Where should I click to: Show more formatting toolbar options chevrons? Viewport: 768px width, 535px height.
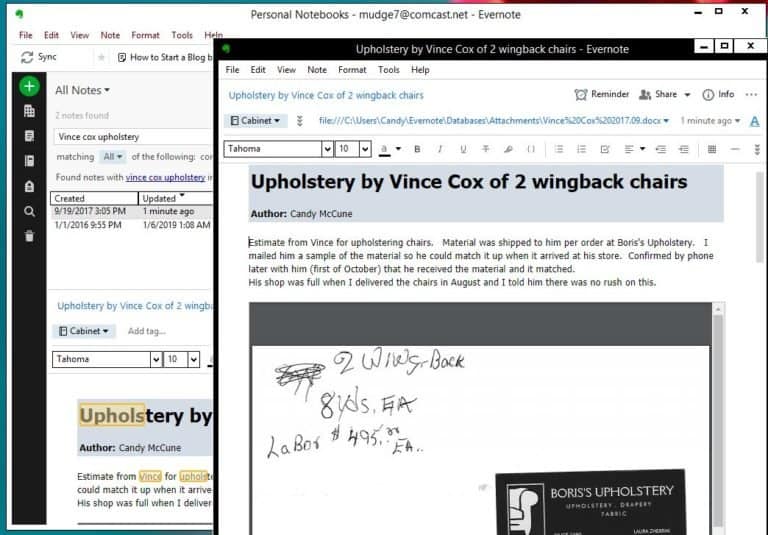click(757, 149)
